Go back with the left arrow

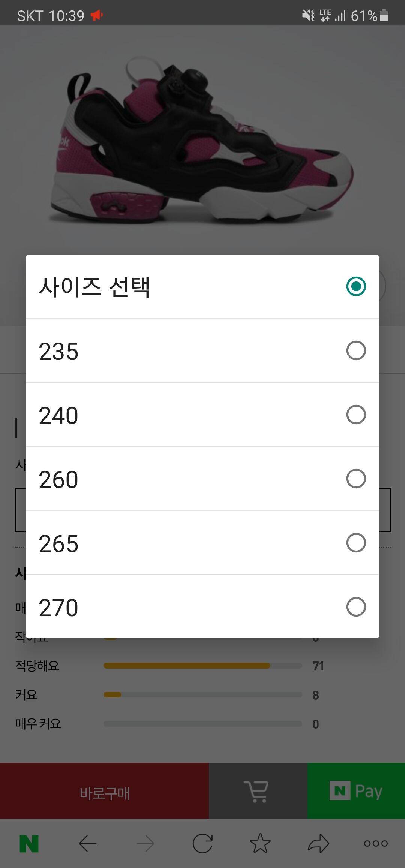(88, 844)
